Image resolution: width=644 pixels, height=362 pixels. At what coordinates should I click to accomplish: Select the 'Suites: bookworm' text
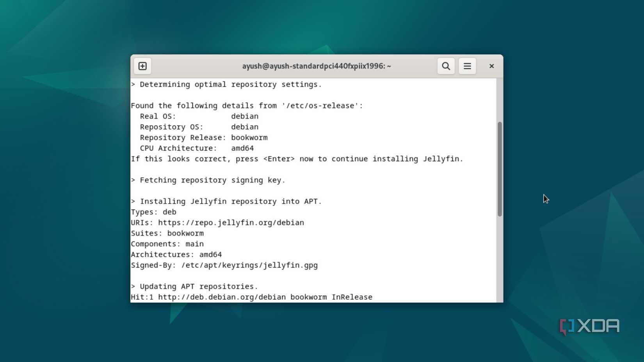(x=167, y=233)
